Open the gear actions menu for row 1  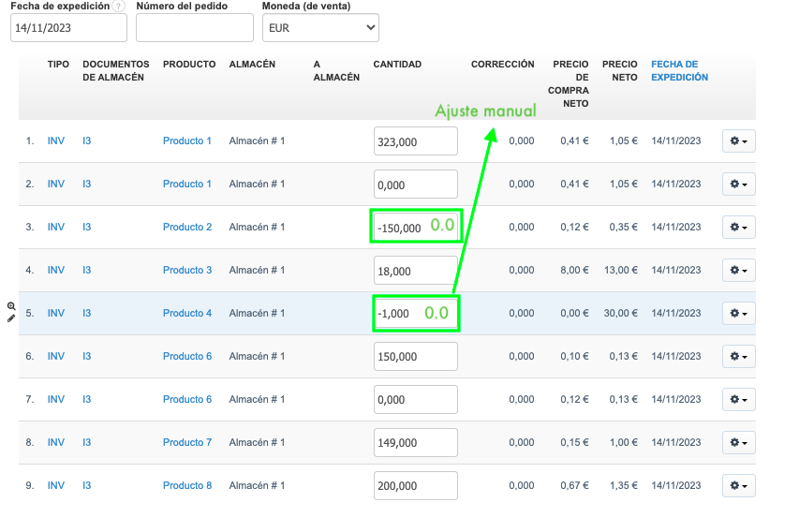click(x=738, y=141)
